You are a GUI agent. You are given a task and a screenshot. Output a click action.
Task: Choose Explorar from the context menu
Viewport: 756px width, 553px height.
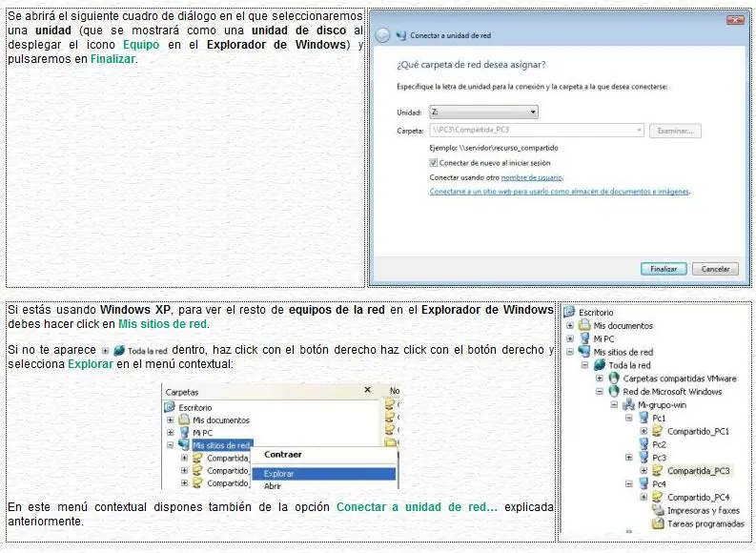point(323,474)
